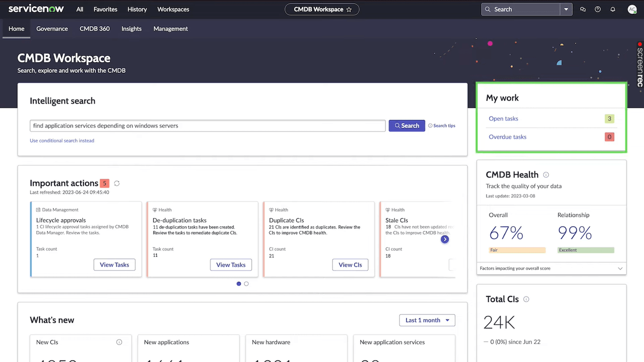Open the AC user avatar menu

pyautogui.click(x=632, y=9)
